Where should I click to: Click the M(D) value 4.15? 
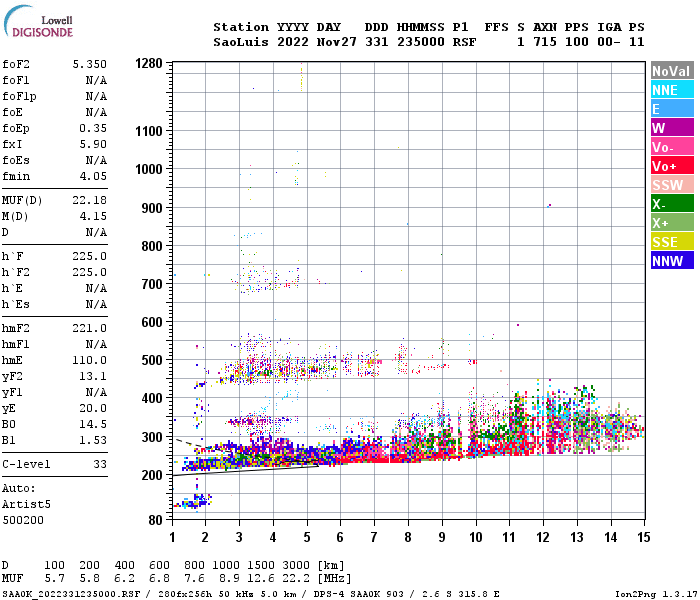(x=93, y=216)
